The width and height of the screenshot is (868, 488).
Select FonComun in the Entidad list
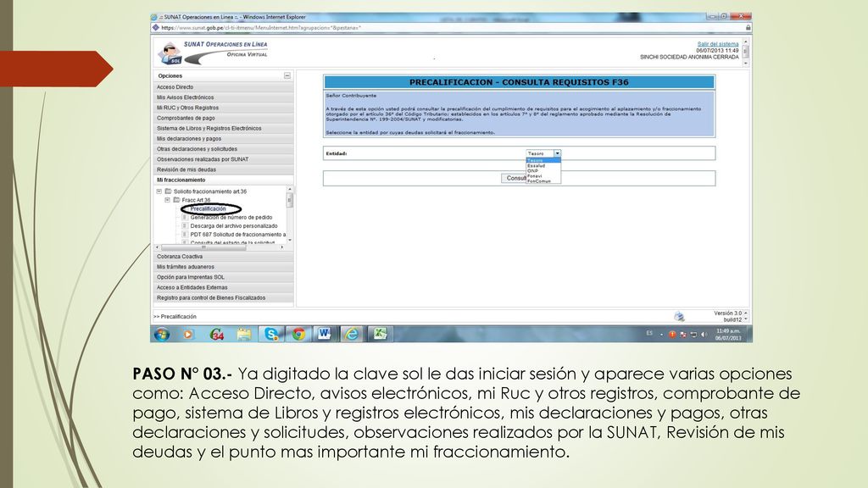543,181
